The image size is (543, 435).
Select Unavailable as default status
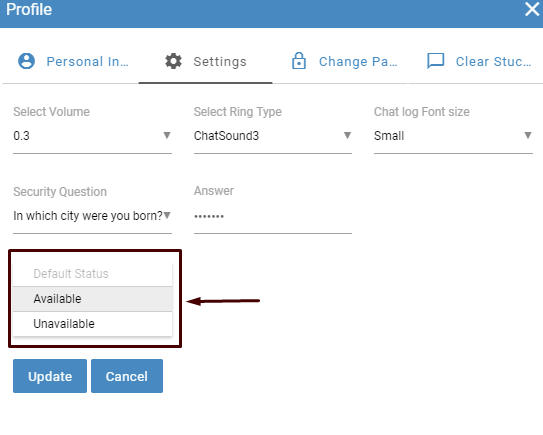92,324
